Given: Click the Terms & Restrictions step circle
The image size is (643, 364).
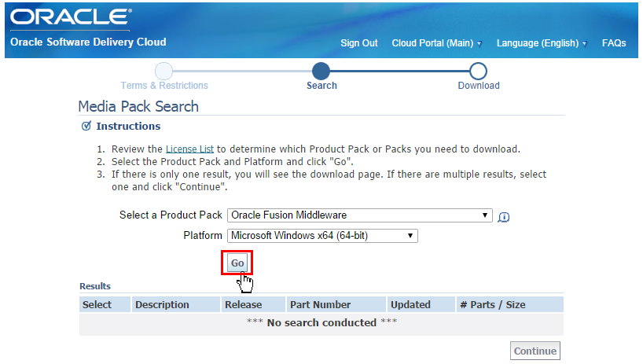Looking at the screenshot, I should point(164,71).
